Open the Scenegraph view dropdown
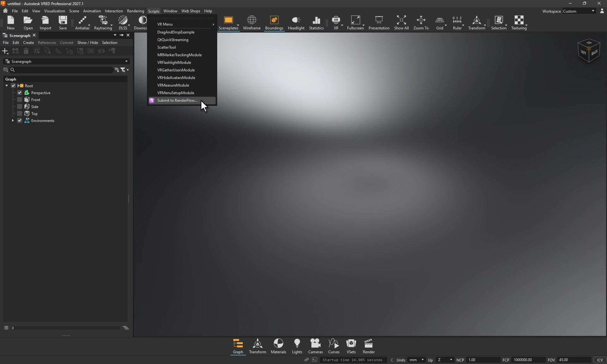 pyautogui.click(x=66, y=62)
